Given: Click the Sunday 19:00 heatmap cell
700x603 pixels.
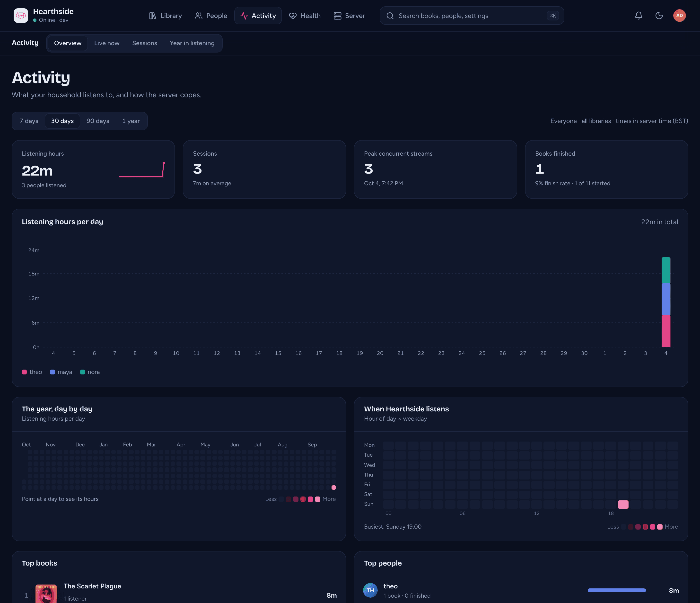Looking at the screenshot, I should [x=623, y=504].
